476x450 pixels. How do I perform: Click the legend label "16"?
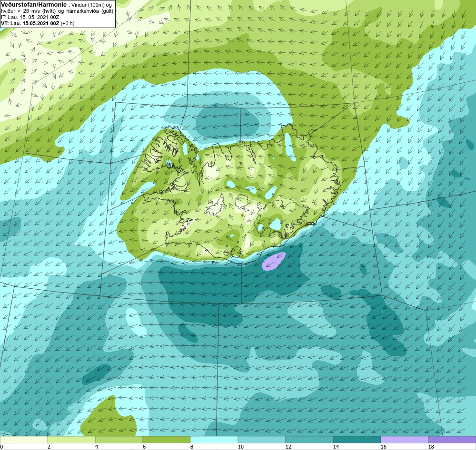(383, 447)
